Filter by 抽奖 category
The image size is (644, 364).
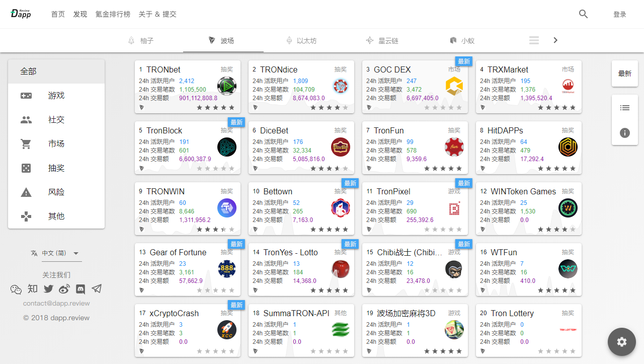(x=56, y=168)
